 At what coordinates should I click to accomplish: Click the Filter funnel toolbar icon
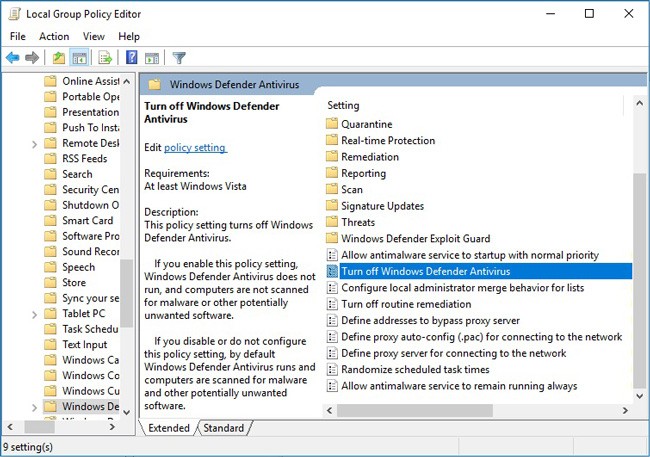tap(179, 58)
